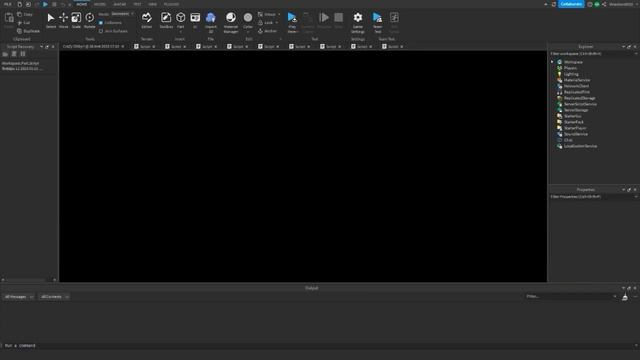Select LocalizationService in Explorer
The image size is (640, 360).
580,146
